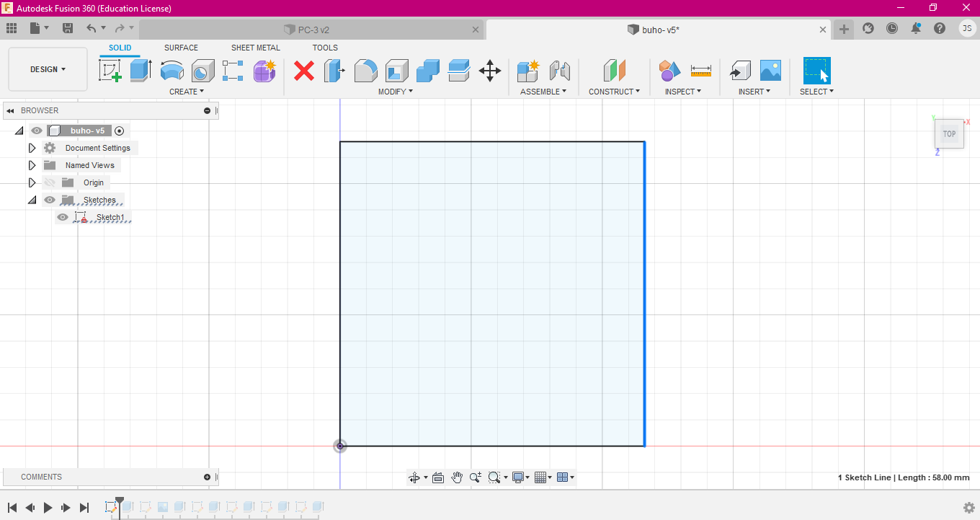This screenshot has width=980, height=520.
Task: Open the ASSEMBLE dropdown menu
Action: tap(543, 92)
